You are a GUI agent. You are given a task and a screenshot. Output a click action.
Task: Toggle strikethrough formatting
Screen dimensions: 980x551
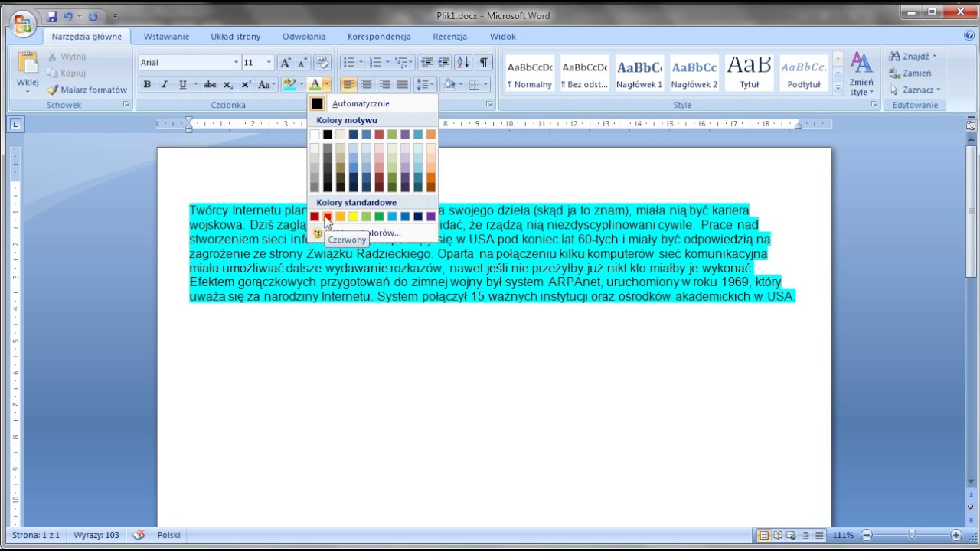(x=210, y=84)
